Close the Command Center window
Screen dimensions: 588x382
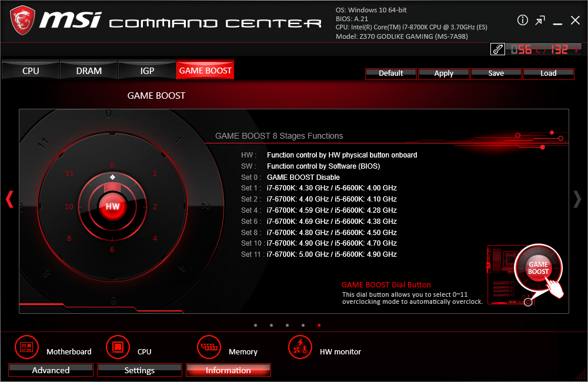(575, 20)
